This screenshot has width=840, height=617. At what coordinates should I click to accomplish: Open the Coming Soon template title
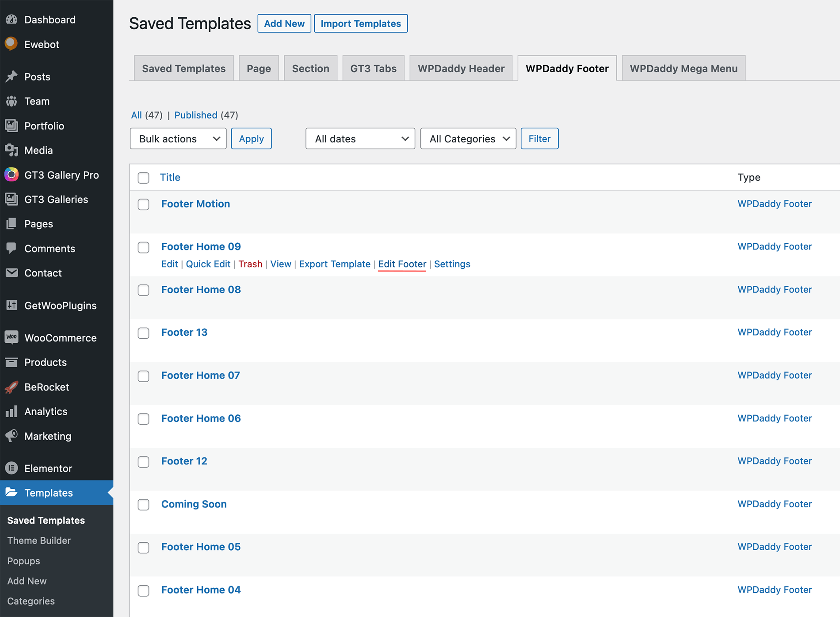pos(194,504)
